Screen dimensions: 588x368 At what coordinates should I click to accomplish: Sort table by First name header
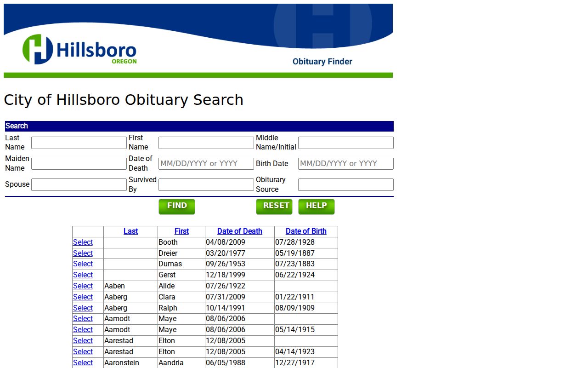click(181, 231)
